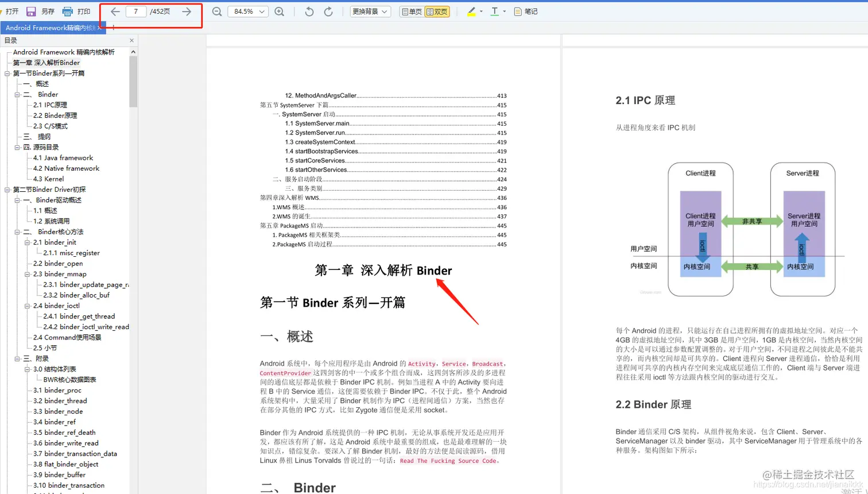Click contents line 第四章深入解析 WMS
The height and width of the screenshot is (494, 868).
click(x=383, y=198)
